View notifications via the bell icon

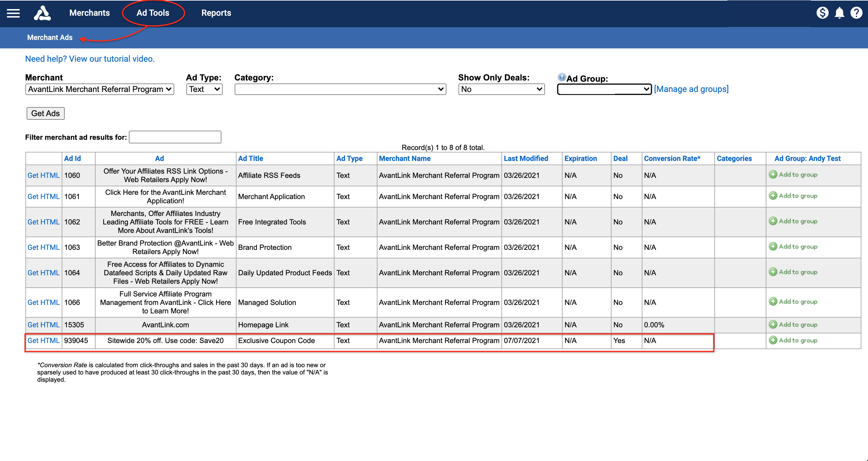839,13
